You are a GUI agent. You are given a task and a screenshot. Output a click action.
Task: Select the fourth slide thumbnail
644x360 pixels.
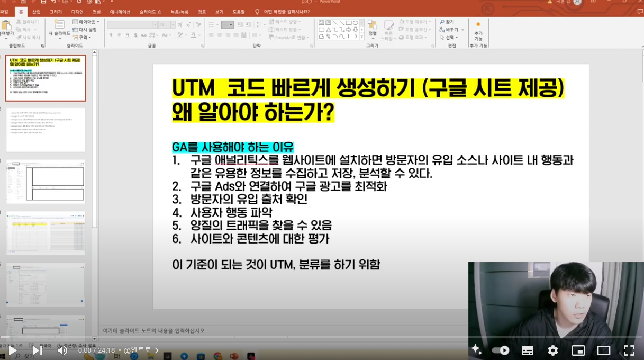pos(46,233)
